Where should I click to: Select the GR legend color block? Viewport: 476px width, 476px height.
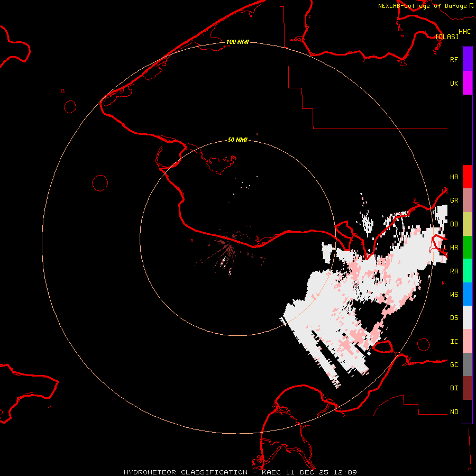tap(467, 200)
